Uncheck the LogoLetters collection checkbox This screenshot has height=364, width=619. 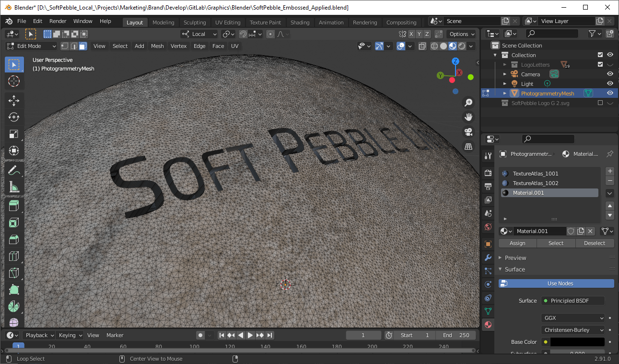coord(600,64)
